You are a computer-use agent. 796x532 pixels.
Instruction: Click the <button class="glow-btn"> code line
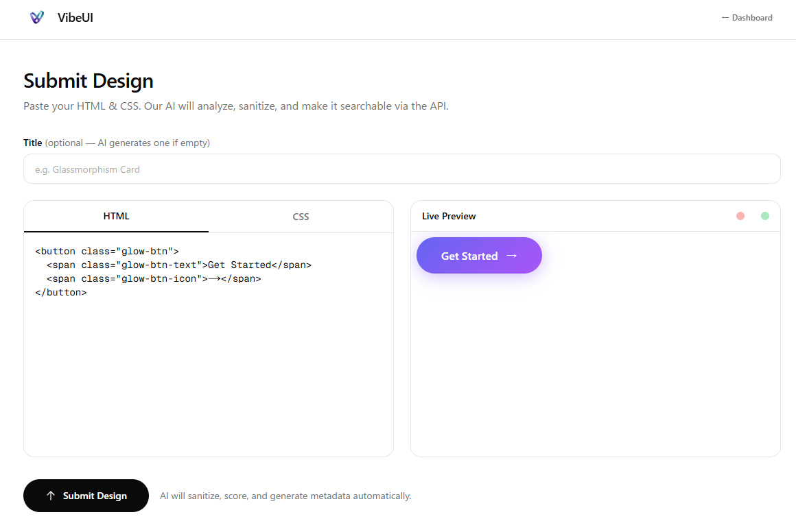107,252
